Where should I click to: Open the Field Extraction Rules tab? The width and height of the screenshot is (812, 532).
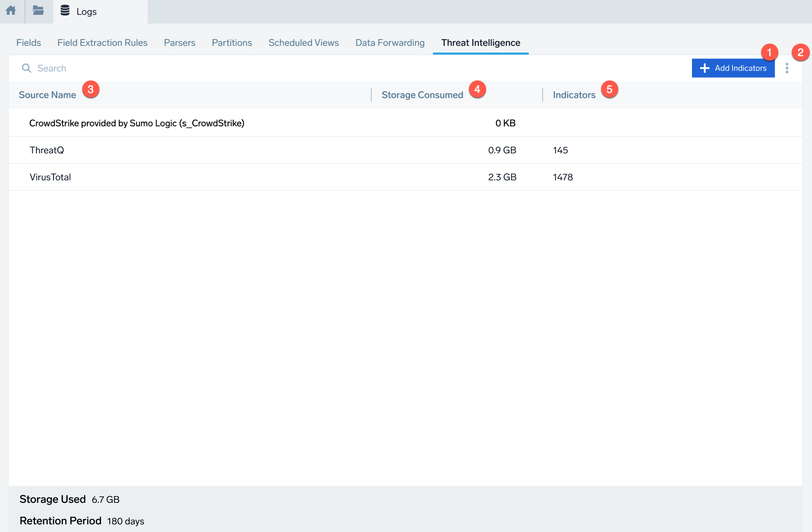(103, 43)
